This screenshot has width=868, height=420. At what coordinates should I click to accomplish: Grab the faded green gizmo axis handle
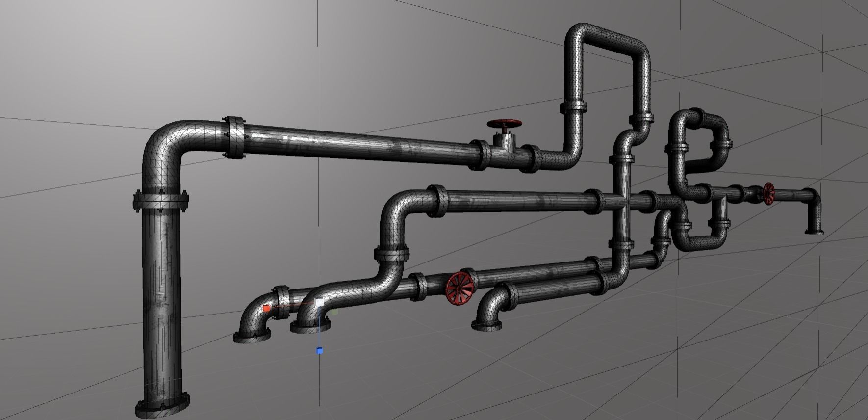click(x=334, y=311)
